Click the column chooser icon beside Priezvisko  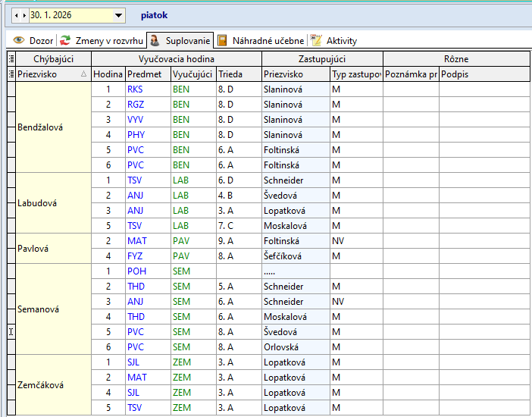pyautogui.click(x=11, y=74)
